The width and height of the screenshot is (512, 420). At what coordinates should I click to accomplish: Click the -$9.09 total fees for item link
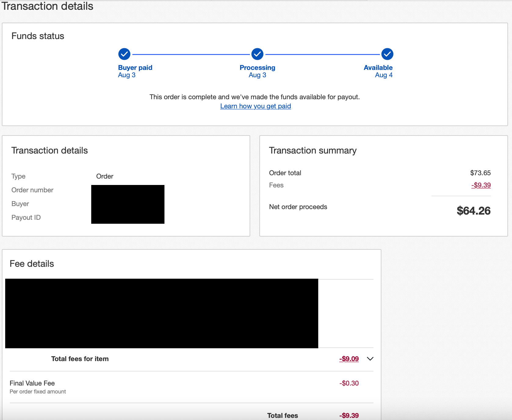point(349,359)
